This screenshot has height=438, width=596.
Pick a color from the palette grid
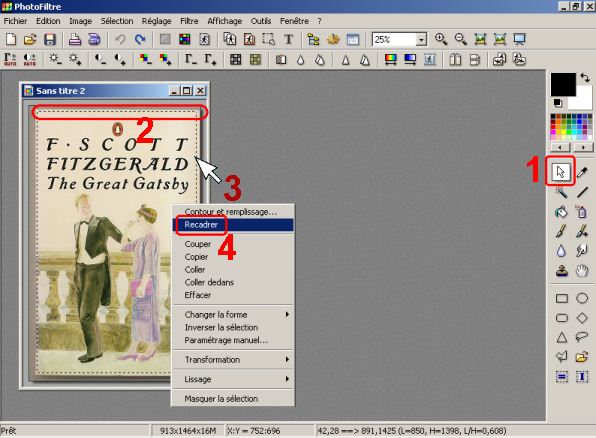[x=571, y=127]
